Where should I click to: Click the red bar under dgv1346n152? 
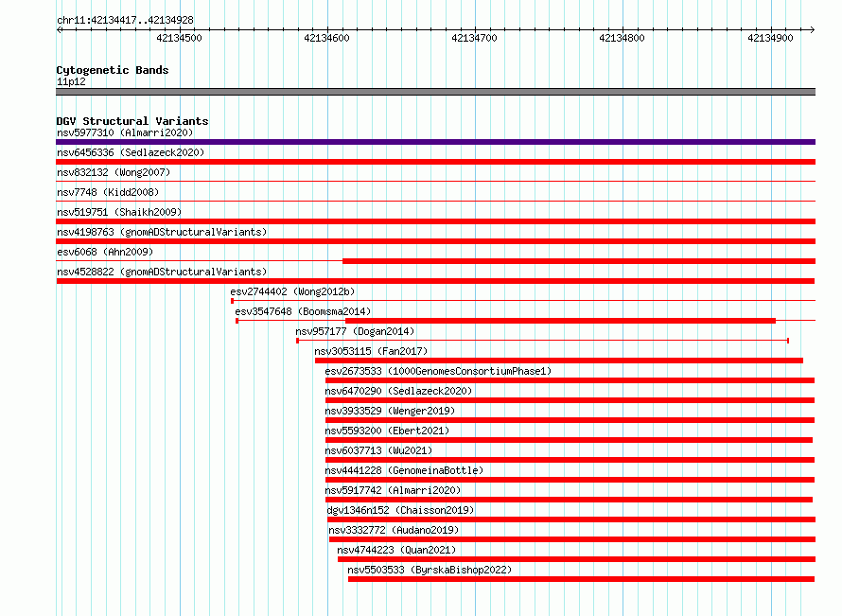point(571,519)
